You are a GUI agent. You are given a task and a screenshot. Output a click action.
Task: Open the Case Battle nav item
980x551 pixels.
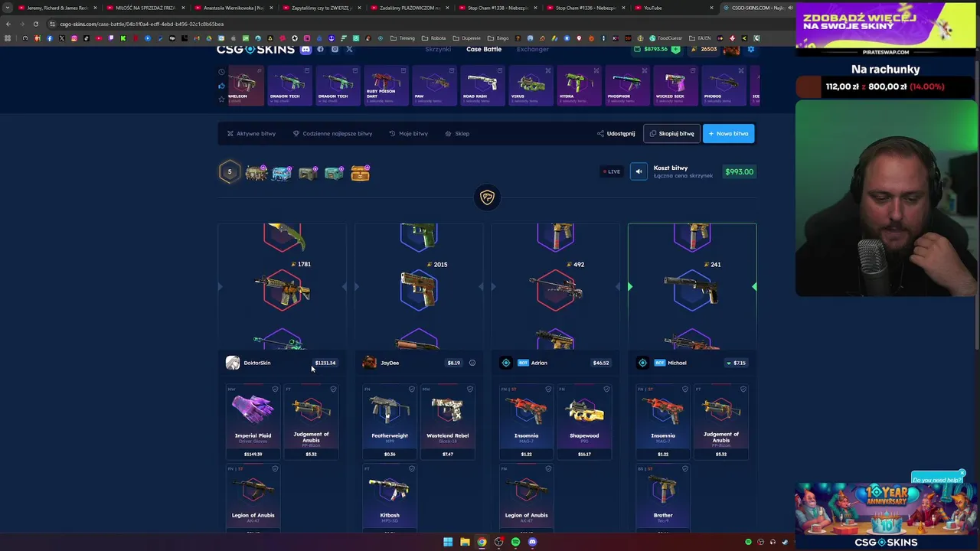[x=484, y=49]
